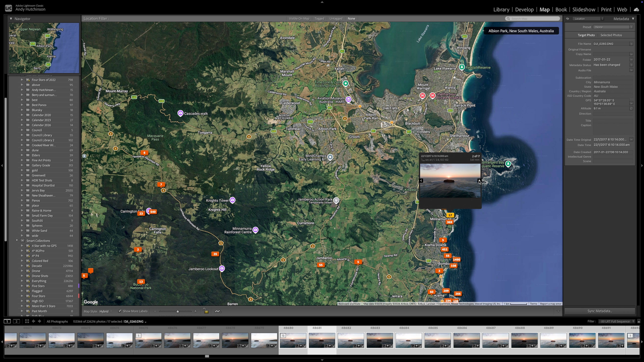Switch to the Library module
The image size is (644, 362).
501,10
